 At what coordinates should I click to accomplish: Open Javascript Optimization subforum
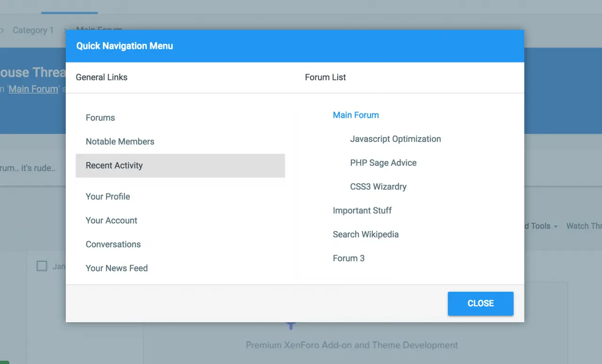point(395,139)
